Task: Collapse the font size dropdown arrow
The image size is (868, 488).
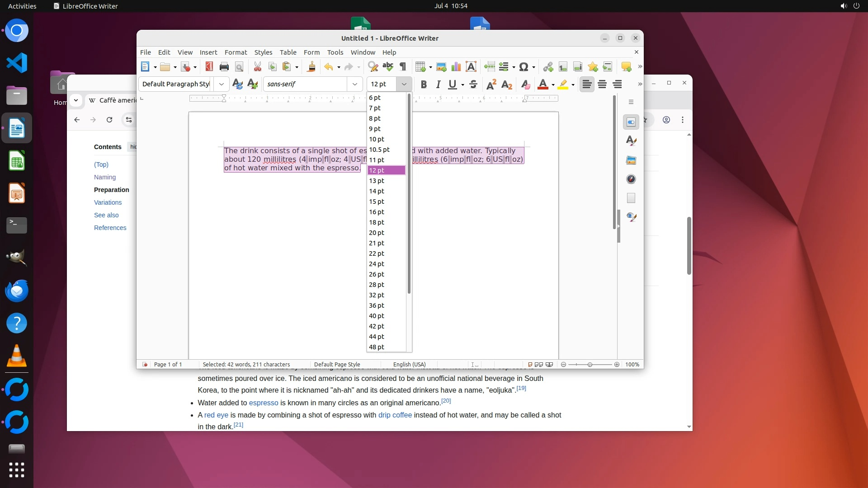Action: tap(404, 84)
